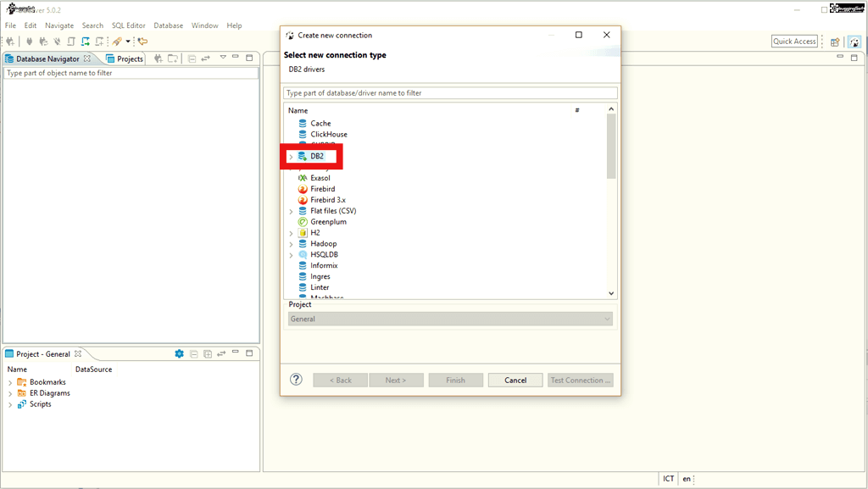The height and width of the screenshot is (489, 868).
Task: Select Informix in driver list
Action: click(324, 265)
